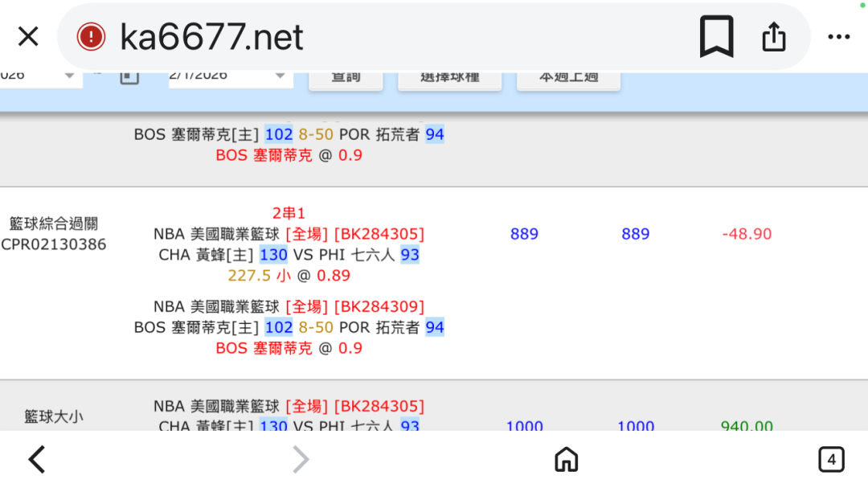Select bet ID CPR02130386
The height and width of the screenshot is (488, 868).
point(53,245)
